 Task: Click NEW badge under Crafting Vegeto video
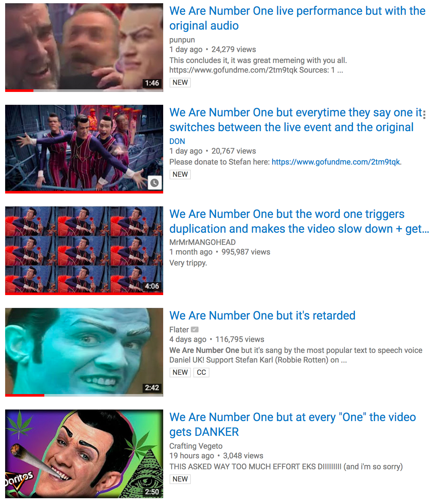pos(180,479)
